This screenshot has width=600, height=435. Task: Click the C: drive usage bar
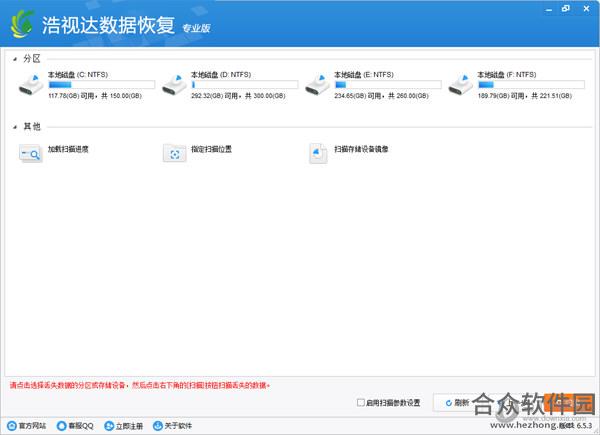tap(101, 85)
